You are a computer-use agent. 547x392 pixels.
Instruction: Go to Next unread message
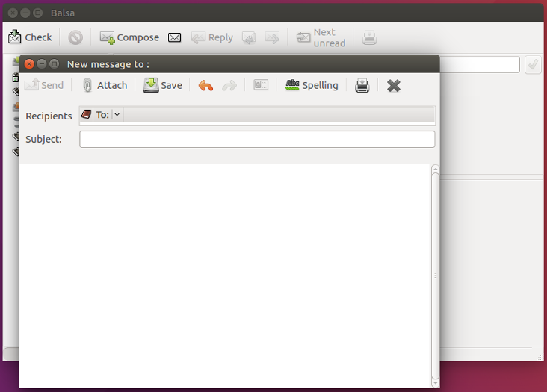(321, 37)
